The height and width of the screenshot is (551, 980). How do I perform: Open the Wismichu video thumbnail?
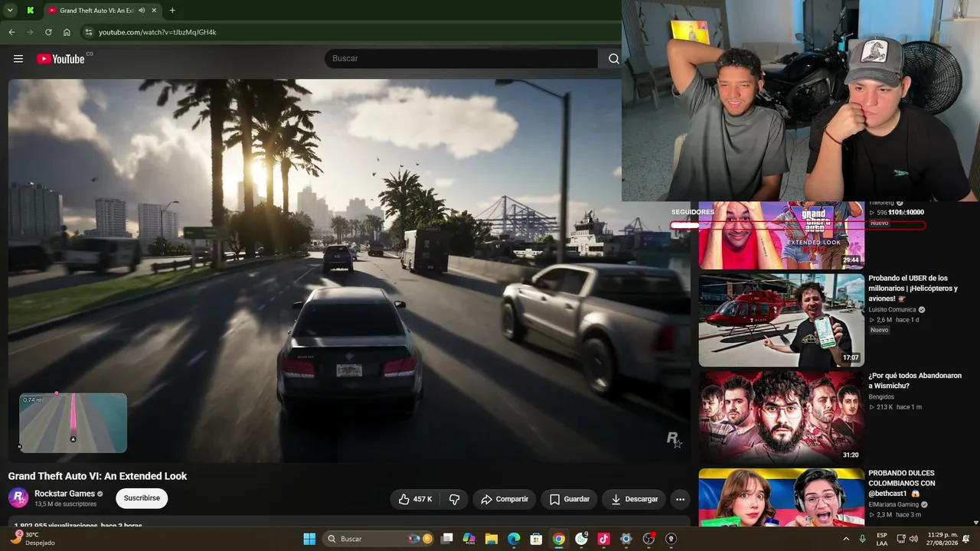click(781, 417)
